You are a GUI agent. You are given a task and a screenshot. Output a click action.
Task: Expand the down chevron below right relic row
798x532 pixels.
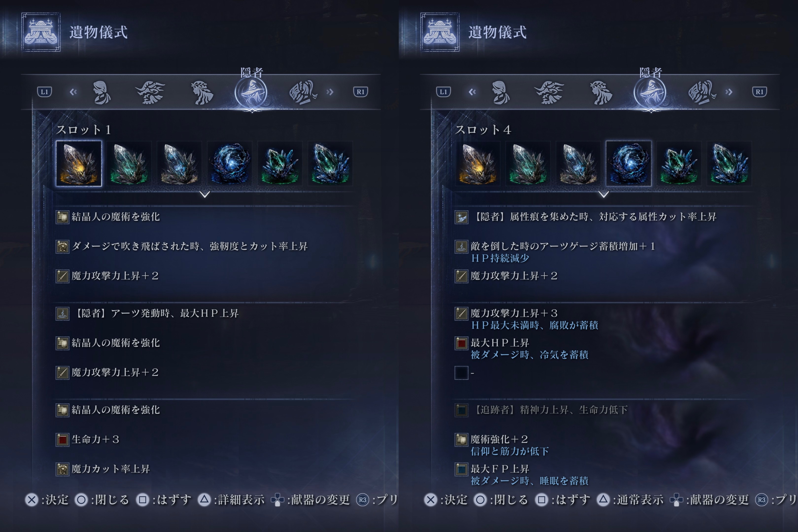pyautogui.click(x=604, y=194)
